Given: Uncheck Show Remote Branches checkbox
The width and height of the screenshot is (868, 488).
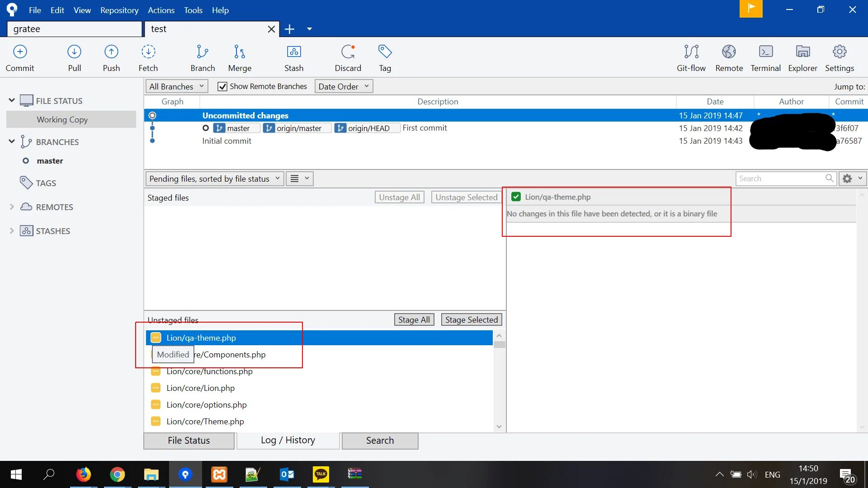Looking at the screenshot, I should coord(222,86).
